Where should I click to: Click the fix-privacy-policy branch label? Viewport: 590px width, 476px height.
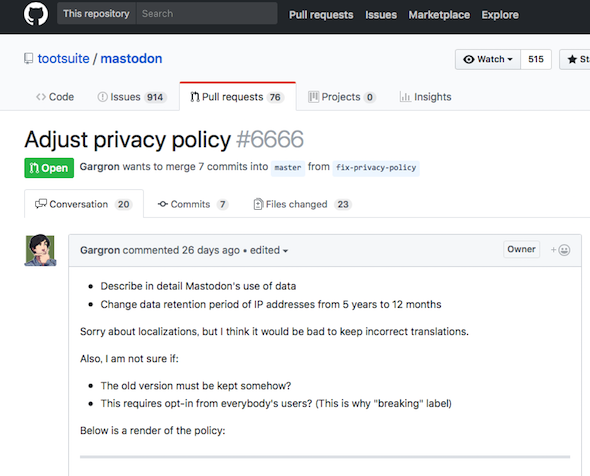click(x=376, y=167)
